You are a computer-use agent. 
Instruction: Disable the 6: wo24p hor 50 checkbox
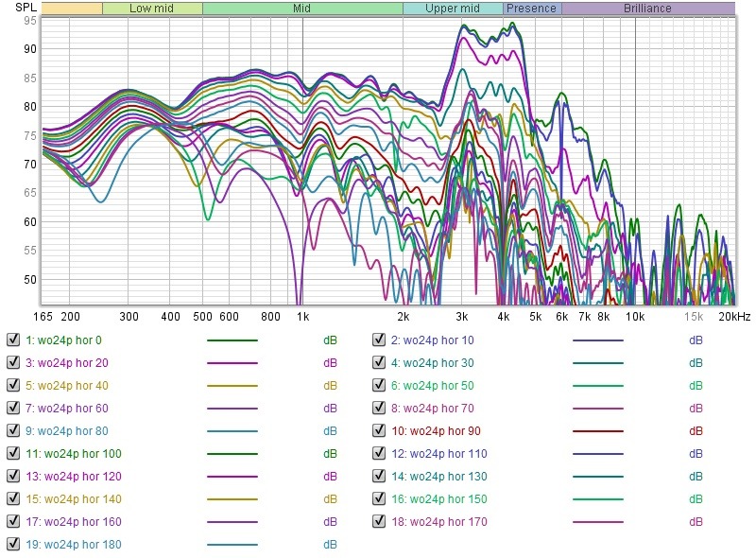(379, 385)
